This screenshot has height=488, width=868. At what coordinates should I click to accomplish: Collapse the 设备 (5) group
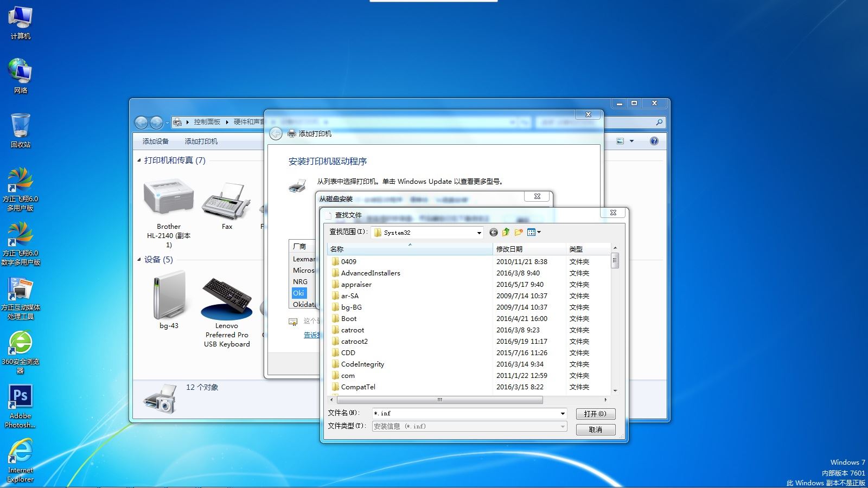pyautogui.click(x=139, y=260)
